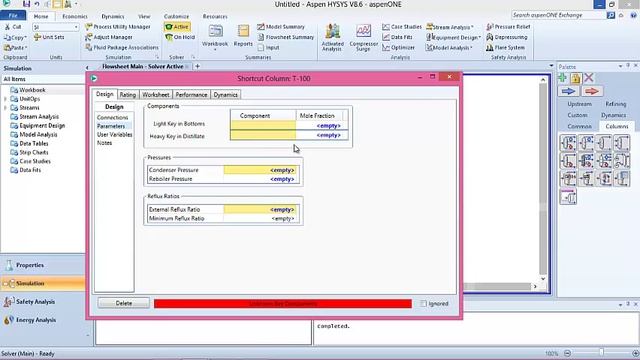Switch to the Customize ribbon tab
The width and height of the screenshot is (640, 360).
pos(176,16)
